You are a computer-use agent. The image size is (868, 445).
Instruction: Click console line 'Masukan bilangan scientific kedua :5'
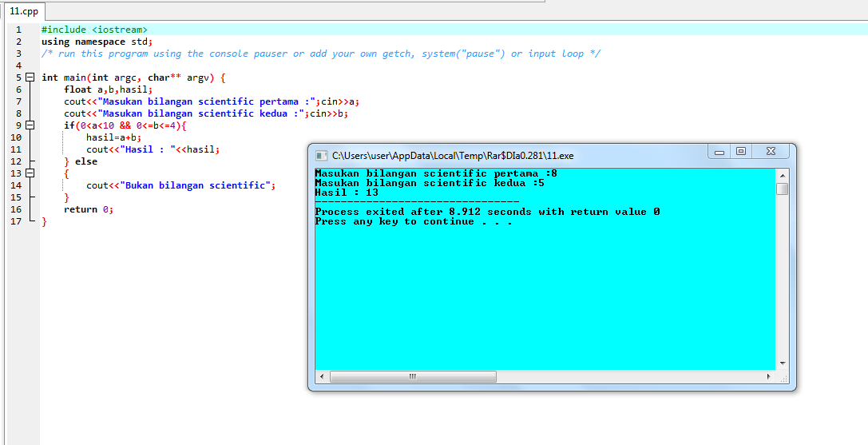point(430,183)
